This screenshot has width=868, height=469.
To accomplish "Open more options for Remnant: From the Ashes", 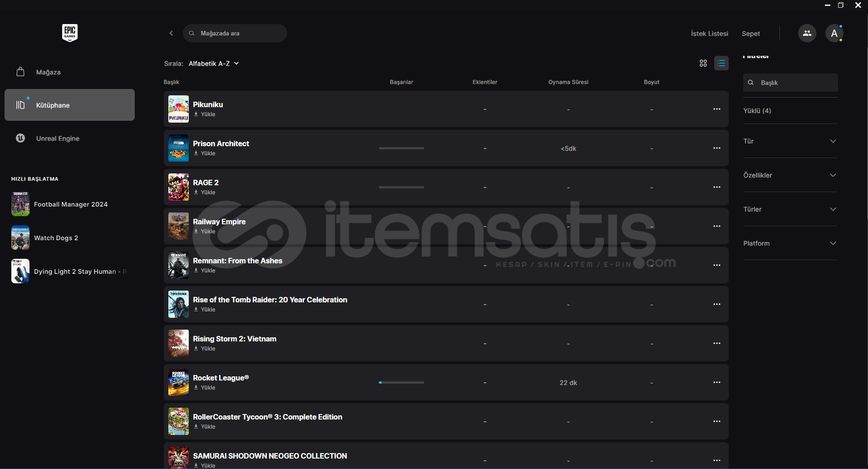I will [x=717, y=265].
